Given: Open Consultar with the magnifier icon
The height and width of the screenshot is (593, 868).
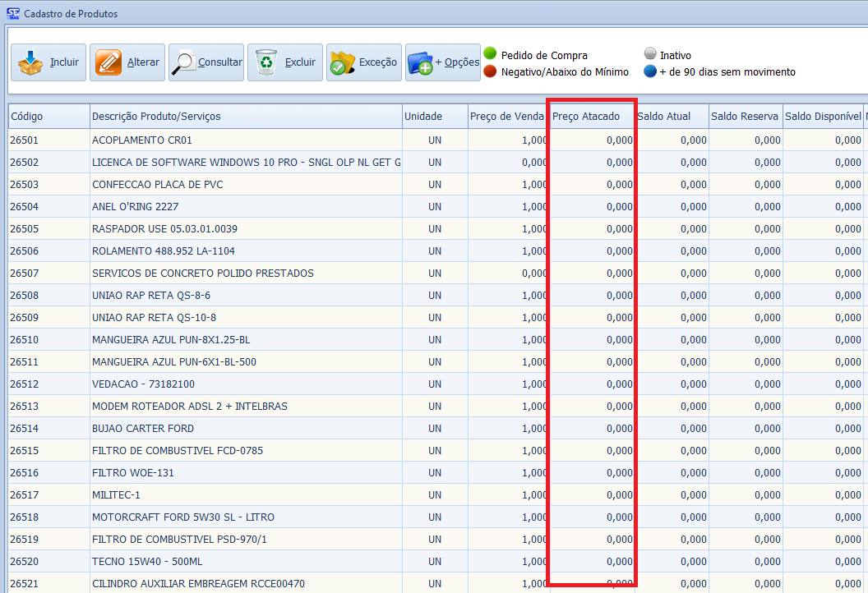Looking at the screenshot, I should 183,62.
